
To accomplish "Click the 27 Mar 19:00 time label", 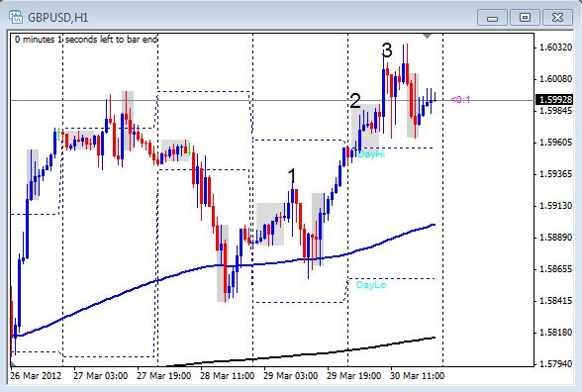I will point(163,376).
